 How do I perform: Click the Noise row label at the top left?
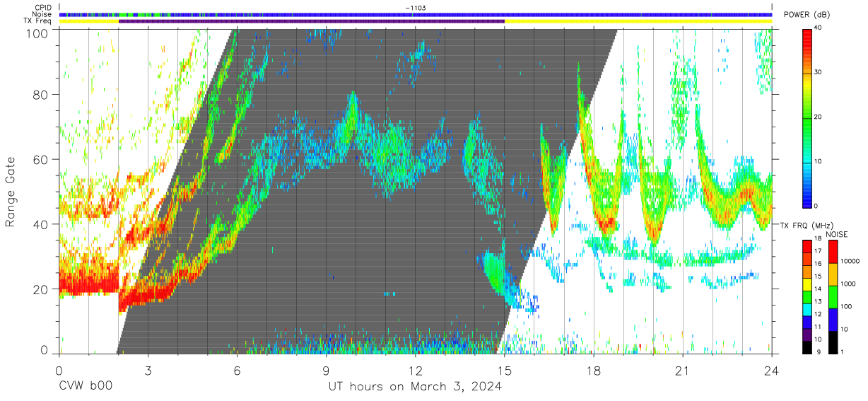point(40,14)
